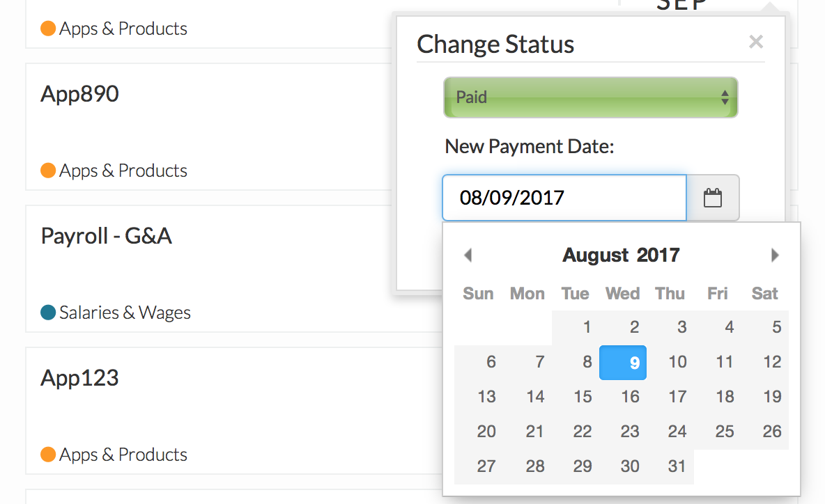Viewport: 825px width, 504px height.
Task: Open the App123 expense item
Action: tap(80, 378)
